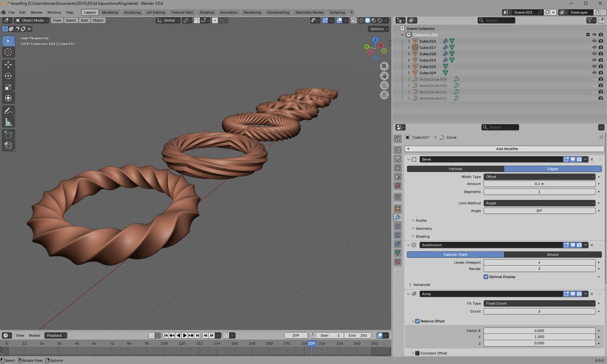
Task: Hide Cube.016 using its eye icon
Action: (x=594, y=41)
